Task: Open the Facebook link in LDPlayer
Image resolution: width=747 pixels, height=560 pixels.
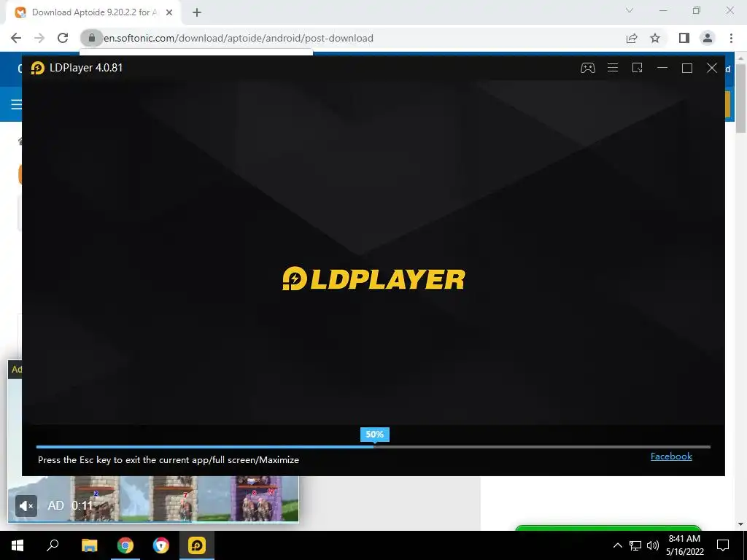Action: [671, 456]
